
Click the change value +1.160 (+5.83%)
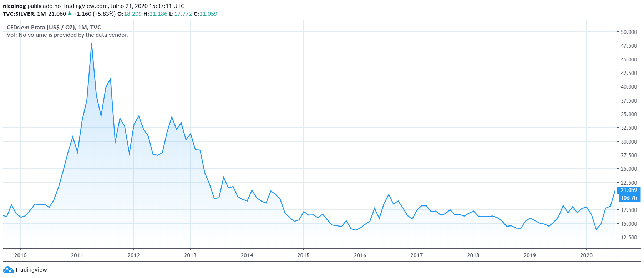[95, 14]
